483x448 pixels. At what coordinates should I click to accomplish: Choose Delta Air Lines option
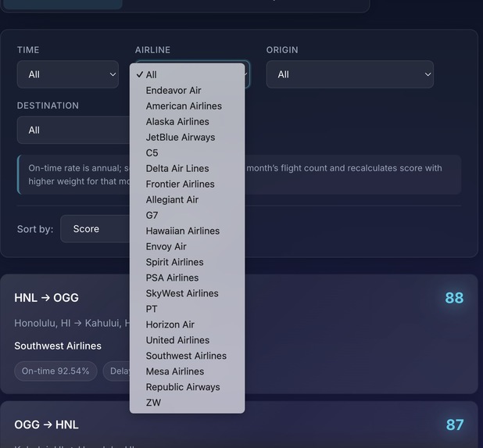pos(187,169)
